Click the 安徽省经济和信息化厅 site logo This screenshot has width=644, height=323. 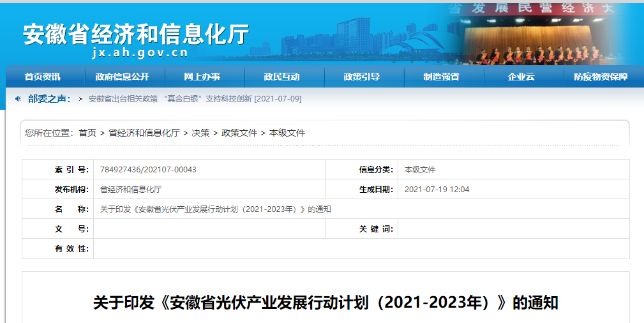click(x=136, y=34)
